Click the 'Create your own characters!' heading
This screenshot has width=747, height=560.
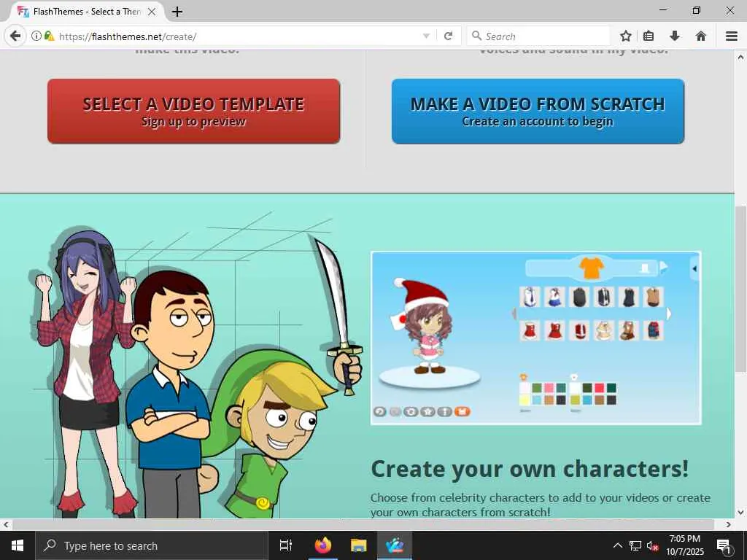pos(530,469)
